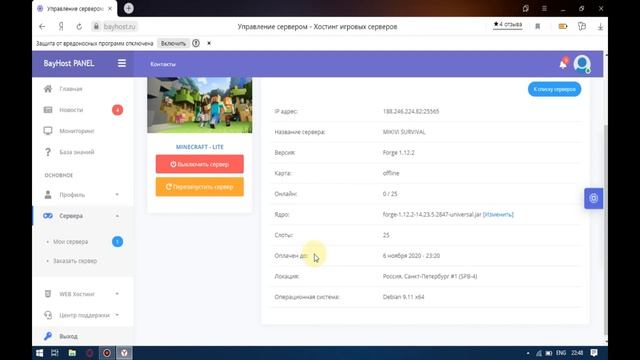Open the hamburger menu in BayHost PANEL header
The image size is (640, 360).
pyautogui.click(x=122, y=63)
